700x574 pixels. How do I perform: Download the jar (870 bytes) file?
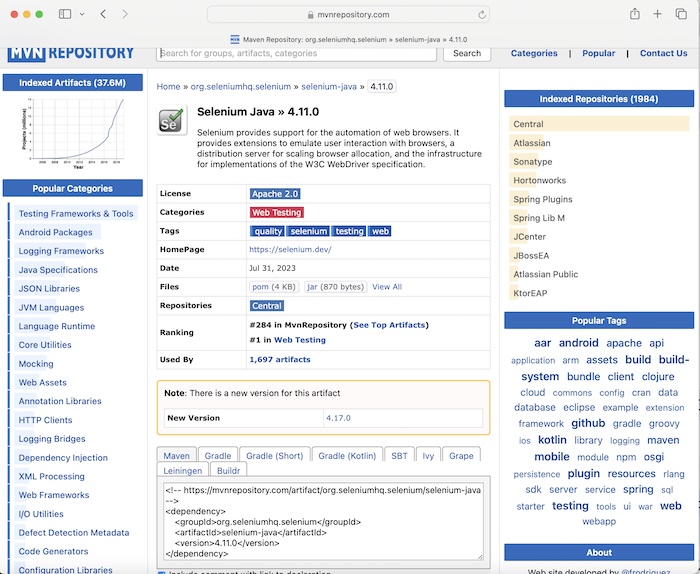[335, 287]
